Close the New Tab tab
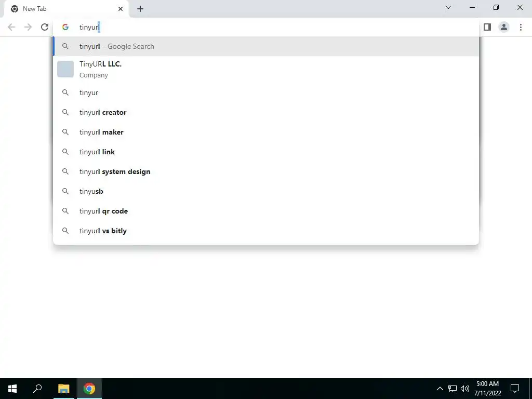Viewport: 532px width, 399px height. tap(121, 9)
